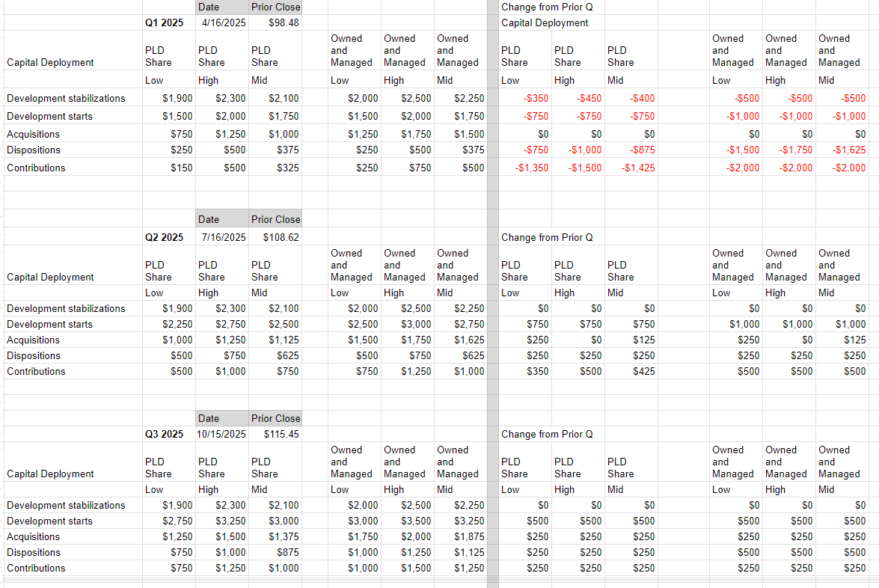Select Q1 contributions PLD Share mid value $325
This screenshot has height=588, width=879.
pos(275,168)
